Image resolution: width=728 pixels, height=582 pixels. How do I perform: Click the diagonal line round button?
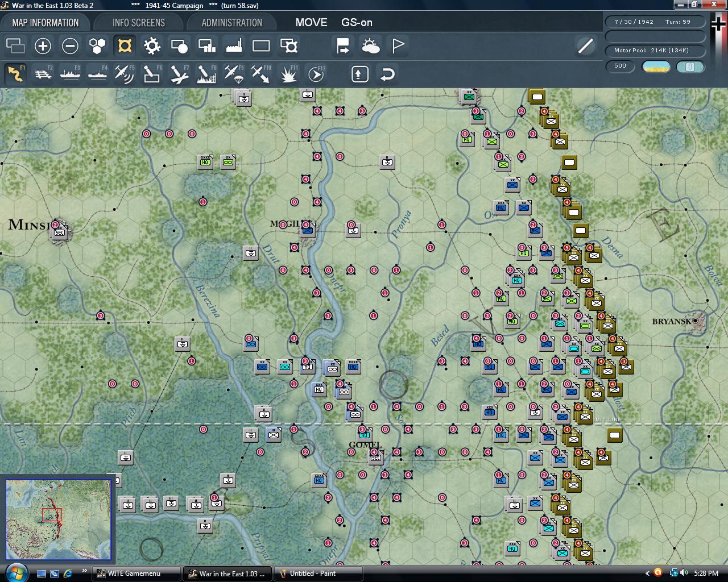tap(585, 46)
